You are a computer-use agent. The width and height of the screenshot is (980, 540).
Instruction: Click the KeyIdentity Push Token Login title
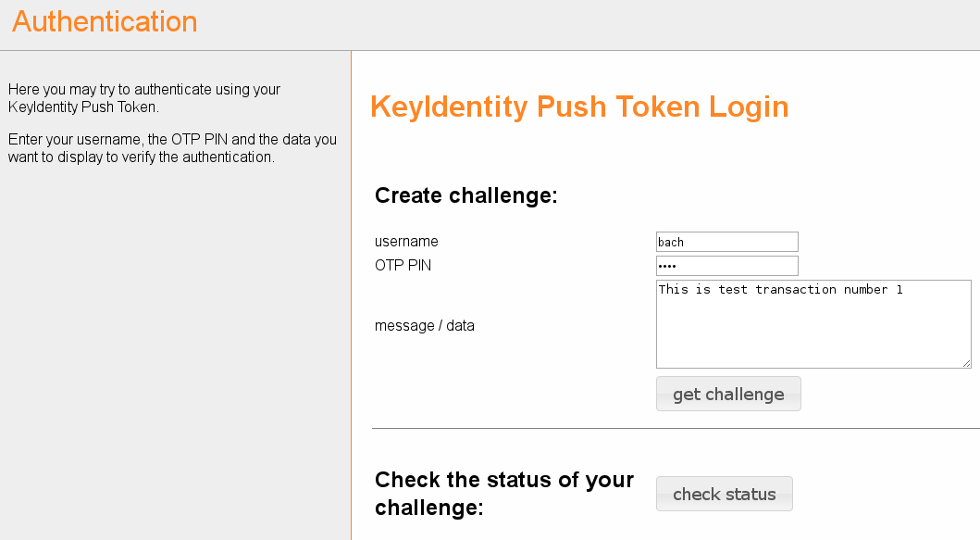pyautogui.click(x=579, y=107)
